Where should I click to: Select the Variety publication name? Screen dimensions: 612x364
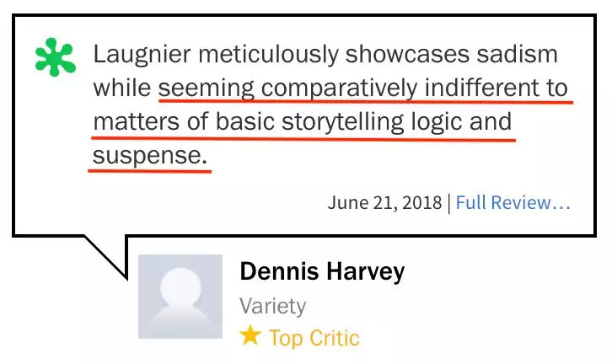[272, 305]
